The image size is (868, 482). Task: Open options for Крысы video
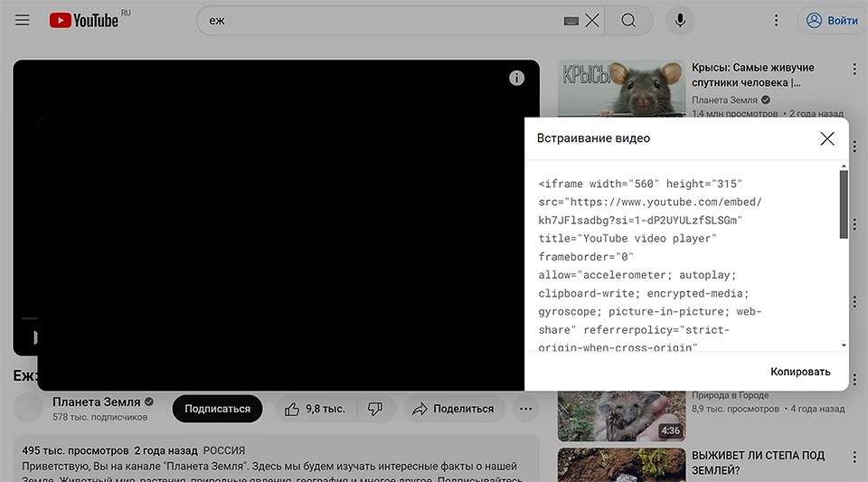[854, 69]
